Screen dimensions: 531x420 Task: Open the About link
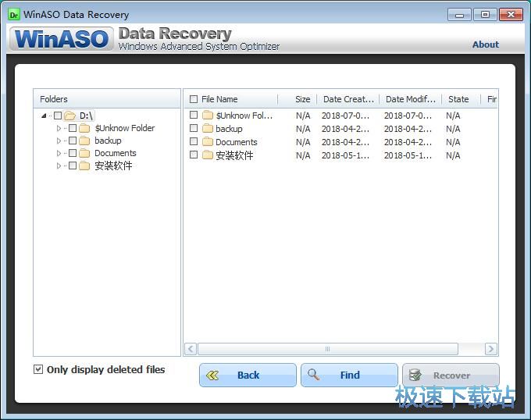pos(485,44)
